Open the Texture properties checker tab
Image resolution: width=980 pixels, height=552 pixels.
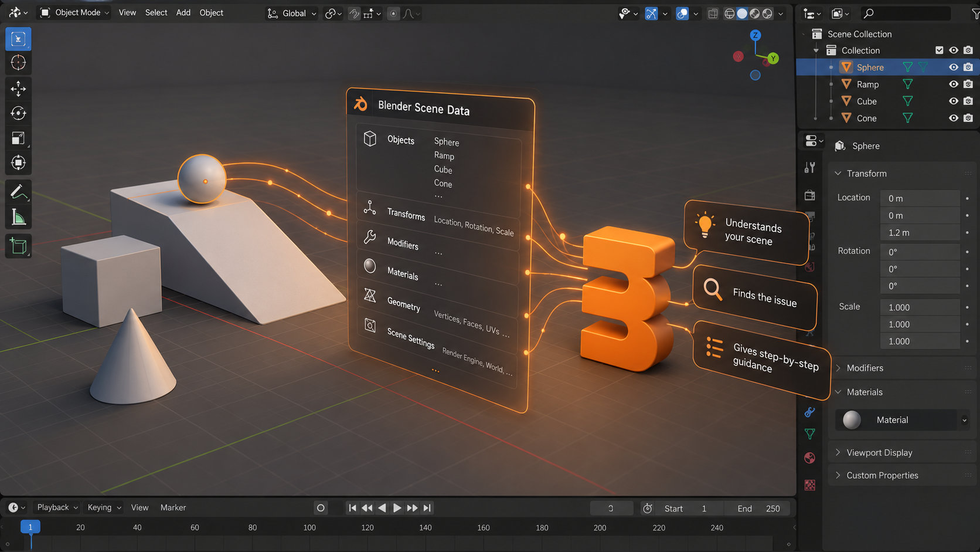(x=810, y=485)
